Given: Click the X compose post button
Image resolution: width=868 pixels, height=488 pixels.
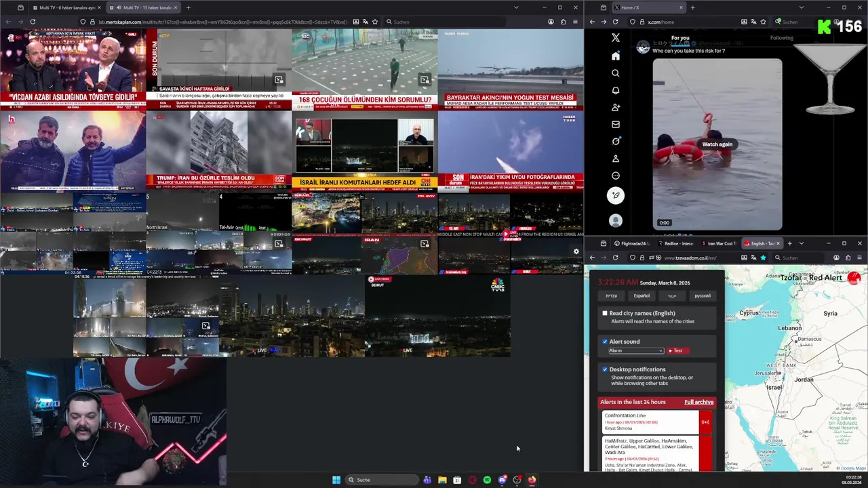Looking at the screenshot, I should 615,196.
